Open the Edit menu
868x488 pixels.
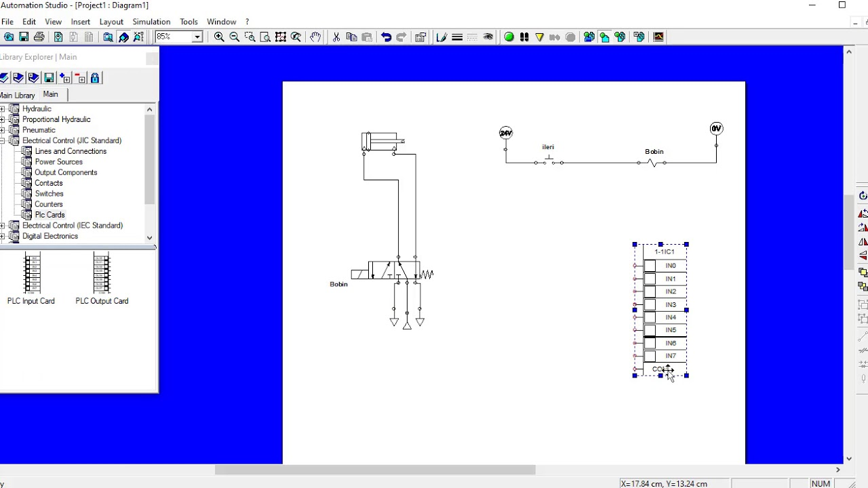pos(29,22)
